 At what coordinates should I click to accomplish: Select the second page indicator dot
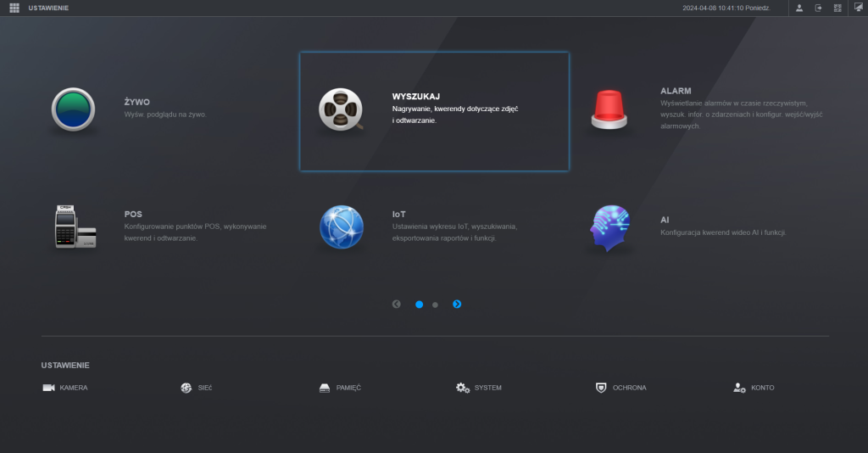(435, 304)
